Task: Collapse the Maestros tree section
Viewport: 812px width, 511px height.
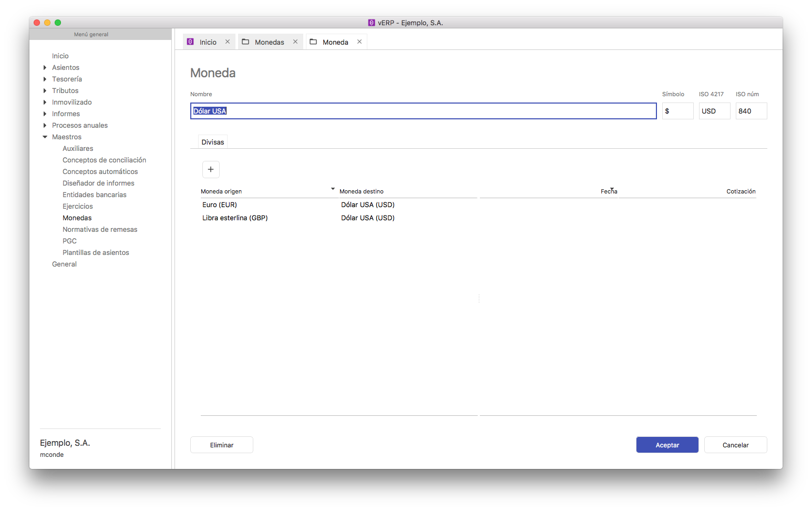Action: coord(45,137)
